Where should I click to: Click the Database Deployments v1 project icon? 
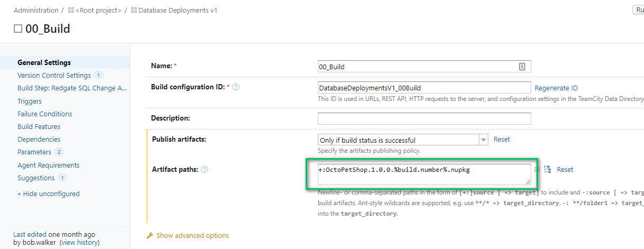(x=133, y=11)
